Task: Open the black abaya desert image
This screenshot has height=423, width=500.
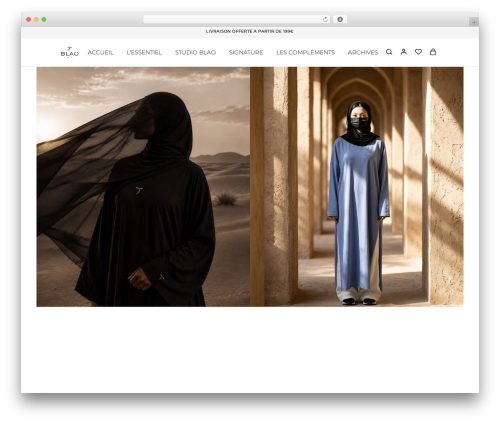Action: point(143,187)
